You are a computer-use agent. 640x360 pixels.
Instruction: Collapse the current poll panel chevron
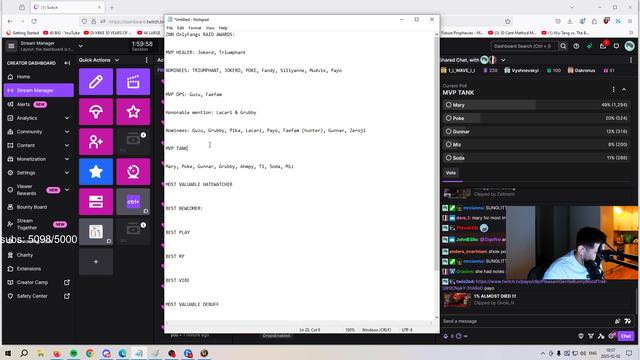tap(624, 89)
